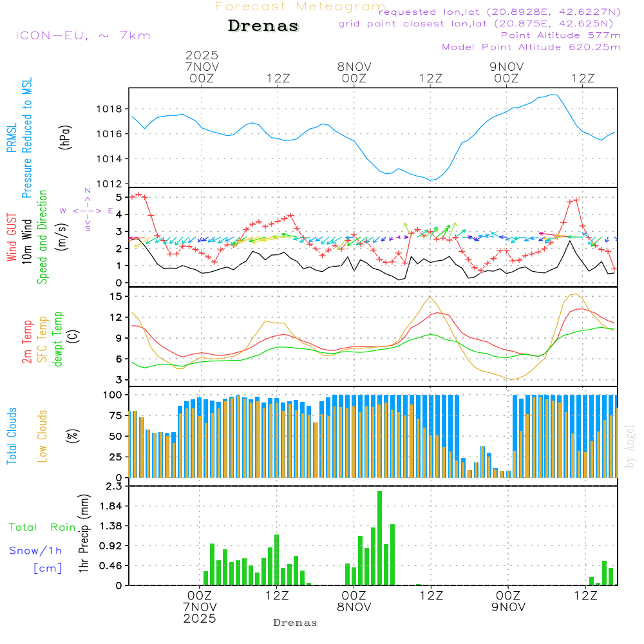Click the 'by Angel' watermark text
This screenshot has width=644, height=644.
(630, 446)
